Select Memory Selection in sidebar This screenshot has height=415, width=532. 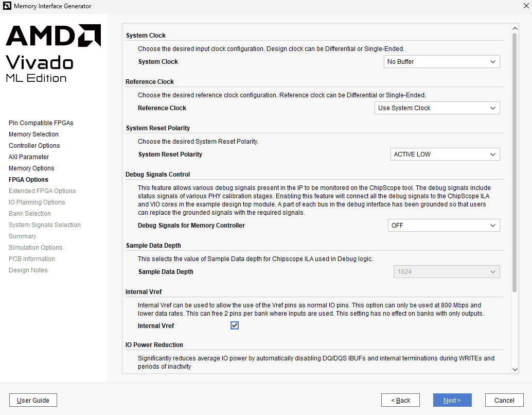click(x=33, y=134)
